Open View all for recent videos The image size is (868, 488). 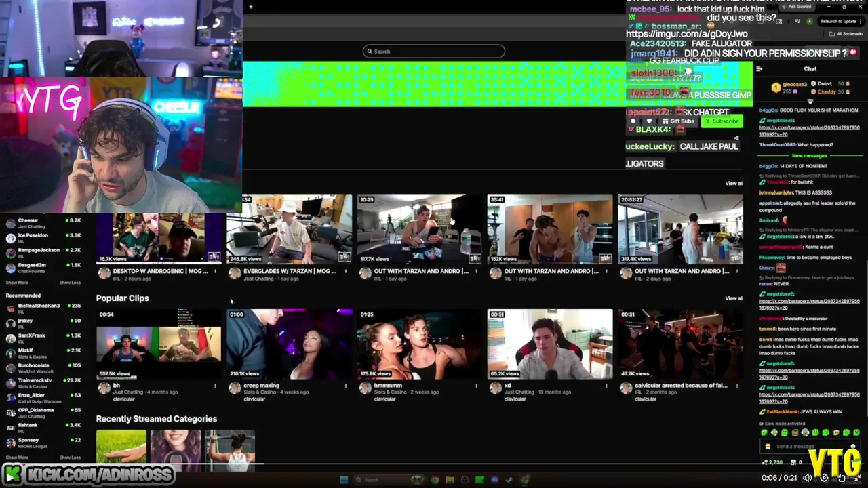click(734, 184)
